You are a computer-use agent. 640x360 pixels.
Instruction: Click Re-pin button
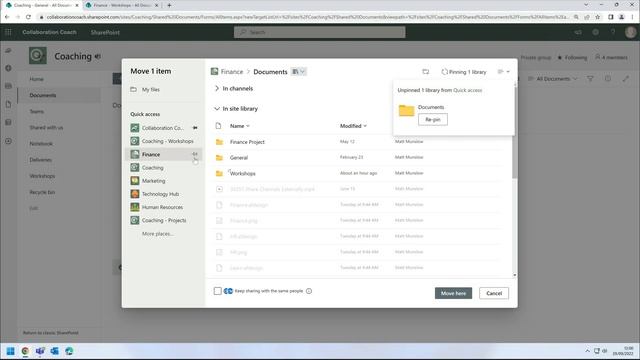click(x=433, y=120)
